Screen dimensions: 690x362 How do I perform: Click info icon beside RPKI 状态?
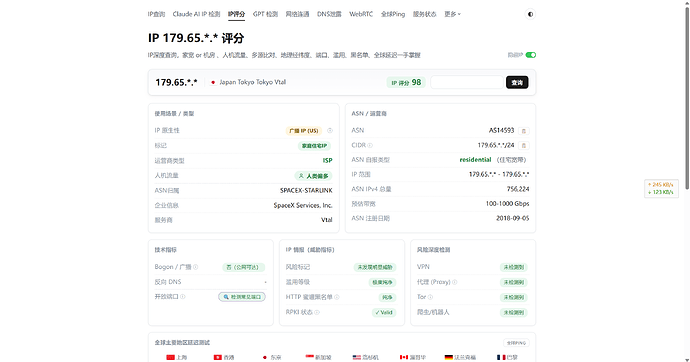click(317, 312)
